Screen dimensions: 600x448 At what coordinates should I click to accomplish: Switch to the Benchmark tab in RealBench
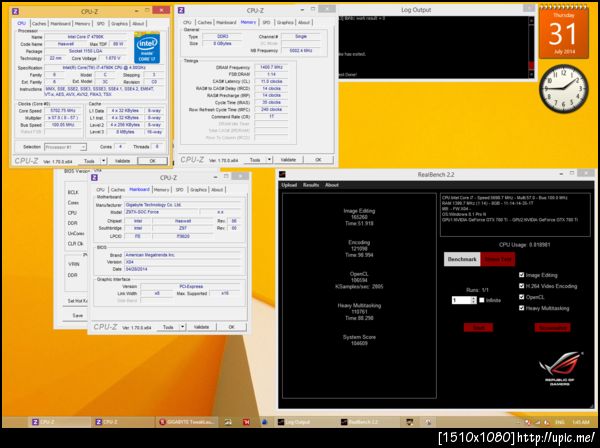pyautogui.click(x=462, y=259)
